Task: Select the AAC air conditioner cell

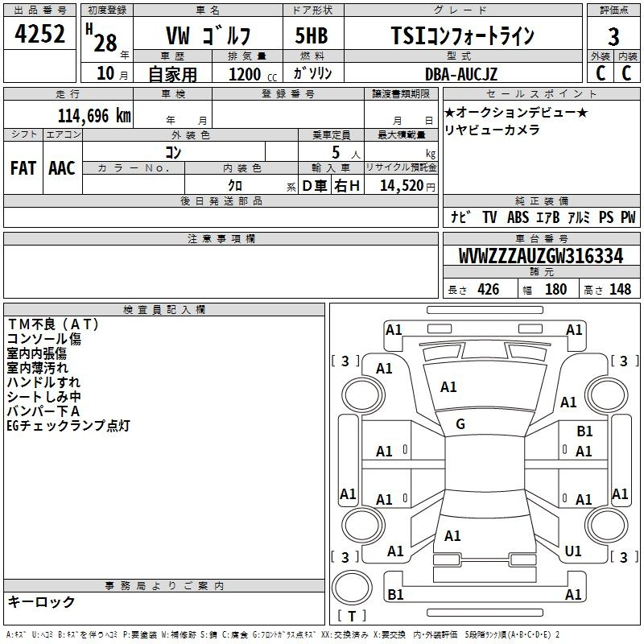Action: coord(62,167)
